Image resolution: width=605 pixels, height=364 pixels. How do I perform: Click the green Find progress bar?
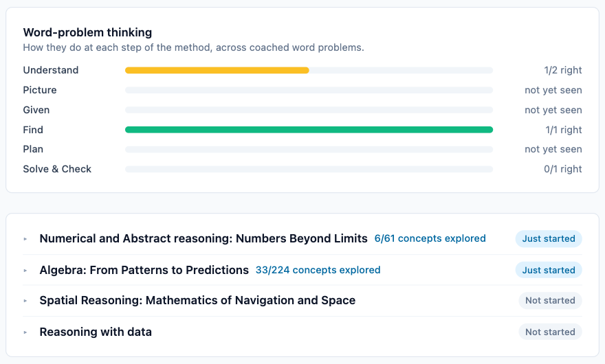point(309,130)
